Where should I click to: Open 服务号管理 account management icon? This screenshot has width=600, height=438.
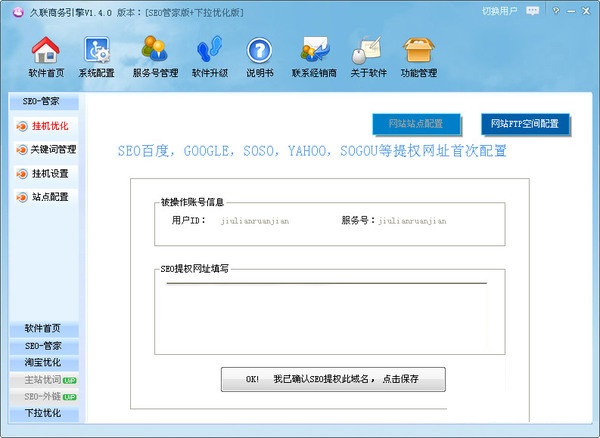[x=155, y=49]
